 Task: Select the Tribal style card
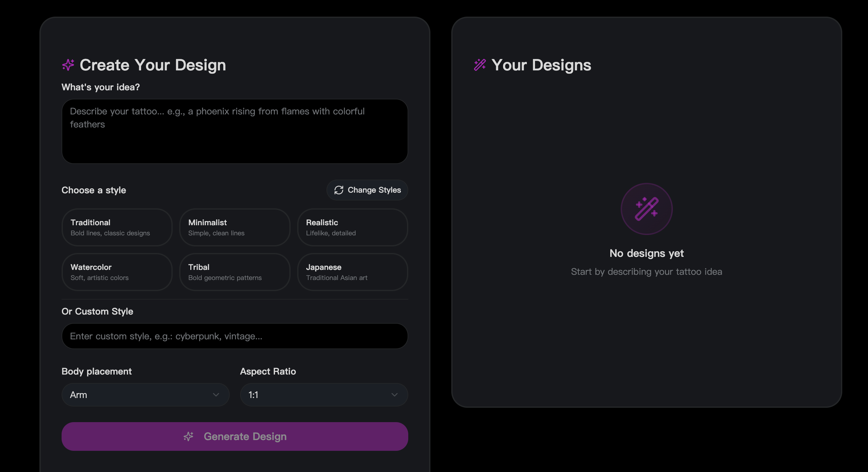click(235, 272)
